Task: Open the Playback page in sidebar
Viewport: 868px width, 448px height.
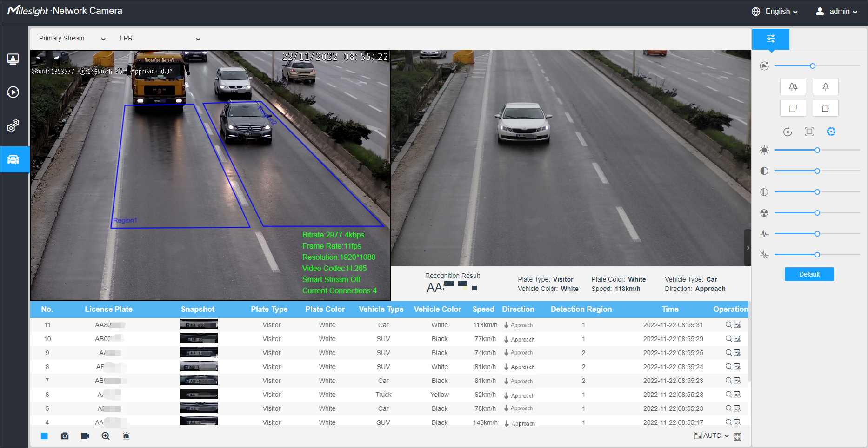Action: click(13, 92)
